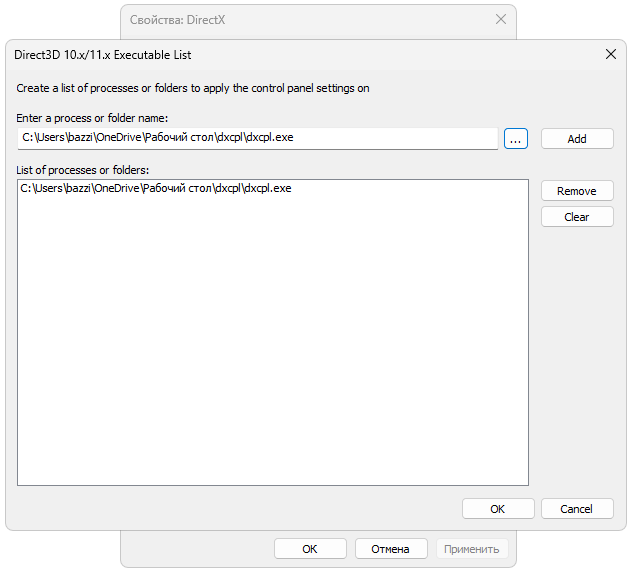The width and height of the screenshot is (630, 572).
Task: Click the Применить button
Action: [472, 549]
